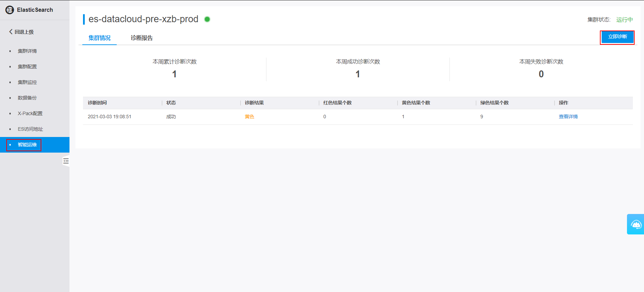This screenshot has height=292, width=644.
Task: Open the floating customer support chat icon
Action: click(636, 224)
